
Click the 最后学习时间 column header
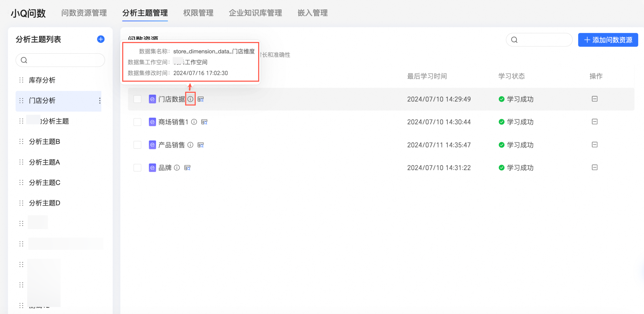point(427,76)
